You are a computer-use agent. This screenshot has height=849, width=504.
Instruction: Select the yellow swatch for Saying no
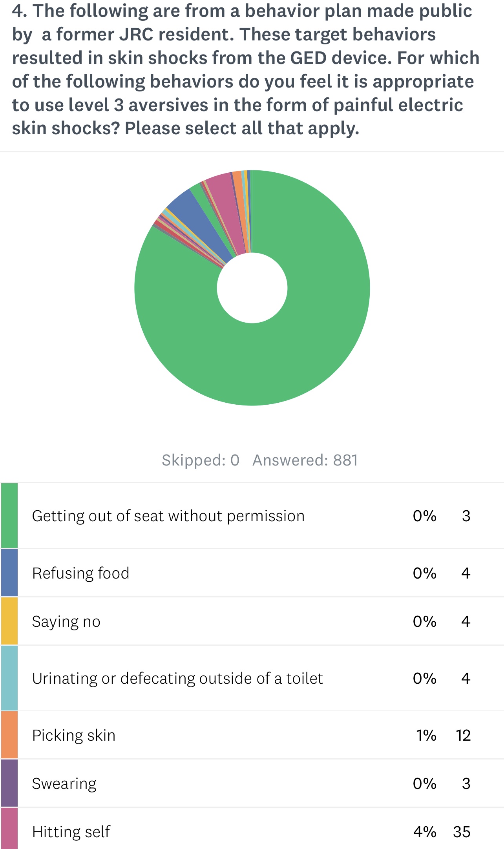(9, 621)
